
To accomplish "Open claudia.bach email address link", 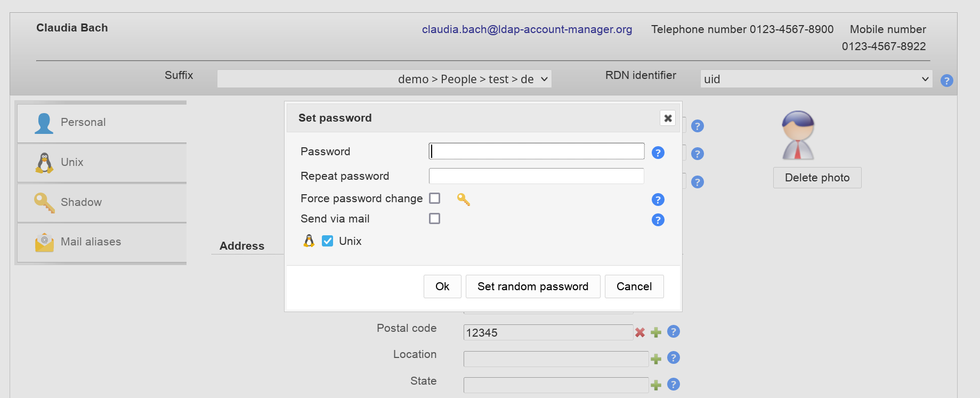I will [527, 29].
